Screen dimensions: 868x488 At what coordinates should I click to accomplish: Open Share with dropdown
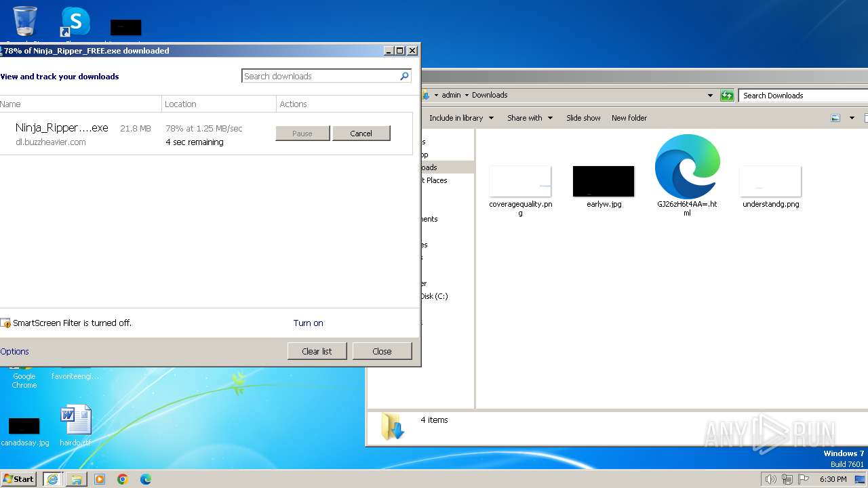click(x=530, y=118)
